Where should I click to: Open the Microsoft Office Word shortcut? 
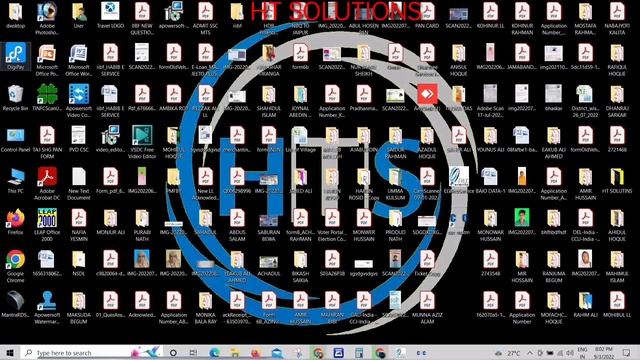[x=78, y=59]
